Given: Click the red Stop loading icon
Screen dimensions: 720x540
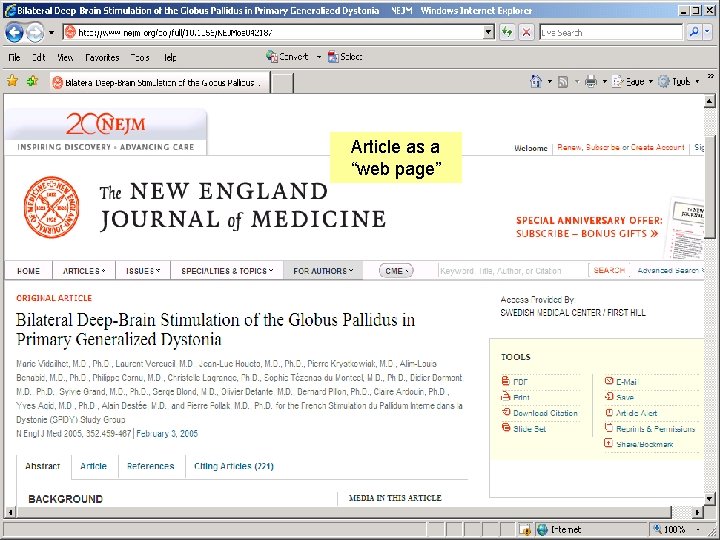Looking at the screenshot, I should [x=527, y=32].
